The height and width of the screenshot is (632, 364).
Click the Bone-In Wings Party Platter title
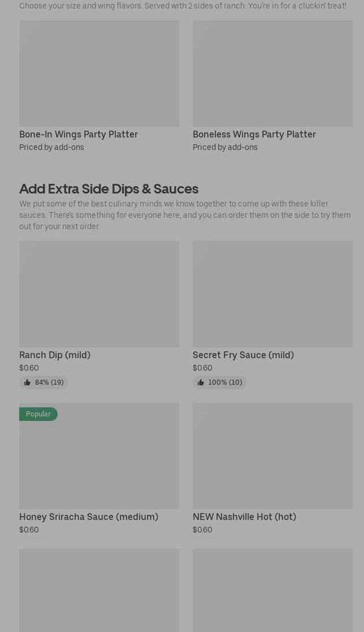click(x=79, y=134)
